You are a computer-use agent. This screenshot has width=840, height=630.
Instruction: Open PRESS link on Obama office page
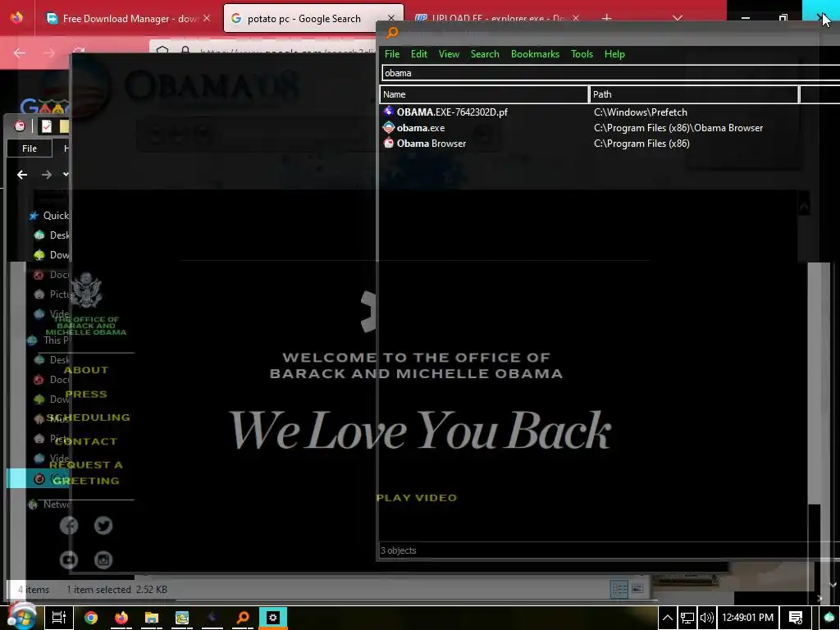85,395
